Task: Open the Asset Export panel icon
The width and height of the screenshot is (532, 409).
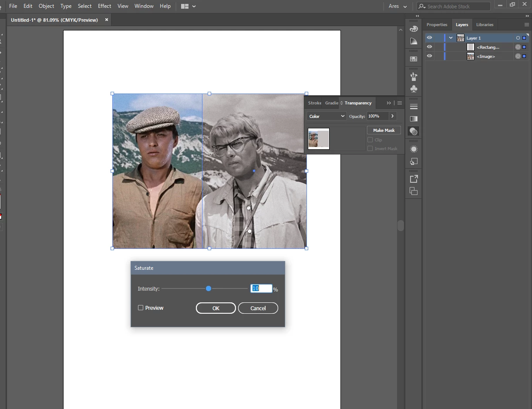Action: click(414, 179)
